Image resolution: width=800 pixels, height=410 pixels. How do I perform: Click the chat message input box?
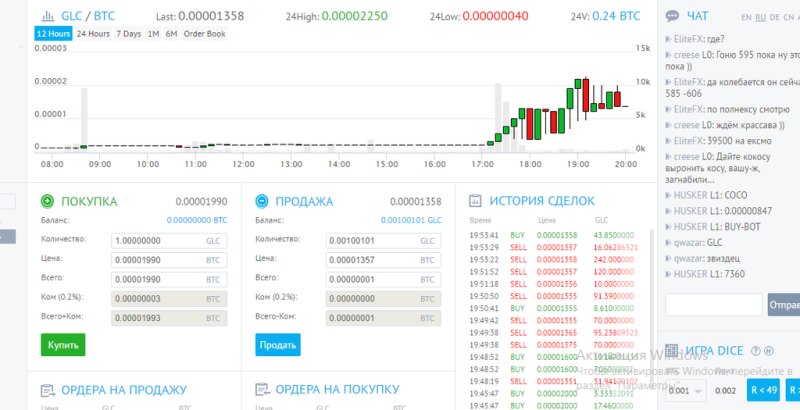click(x=713, y=304)
